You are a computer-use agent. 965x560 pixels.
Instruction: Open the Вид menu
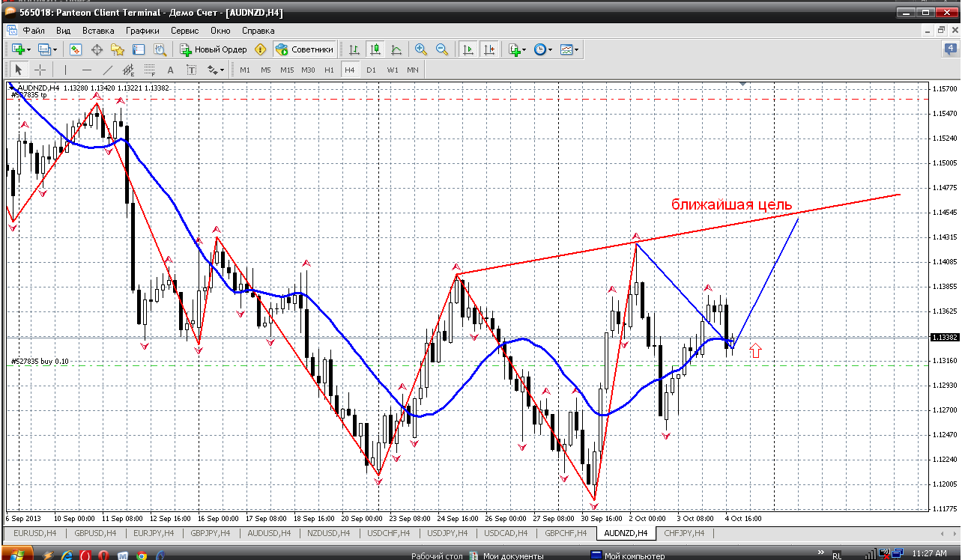[x=63, y=31]
